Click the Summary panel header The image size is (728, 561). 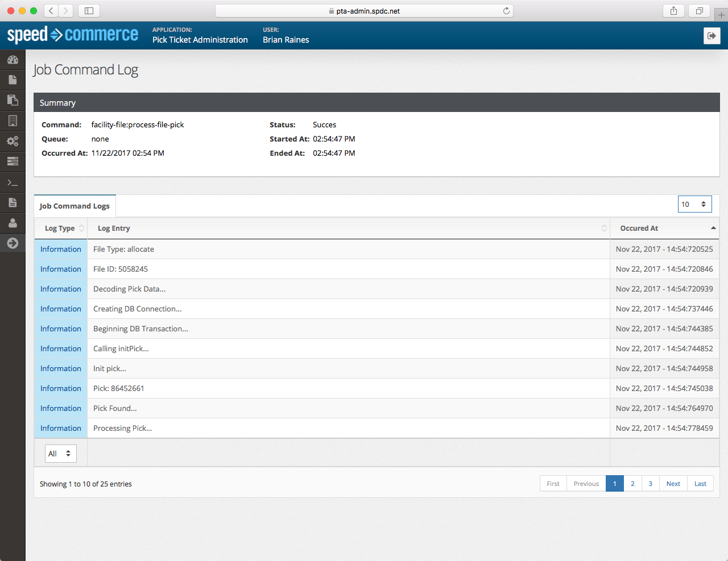pos(377,102)
